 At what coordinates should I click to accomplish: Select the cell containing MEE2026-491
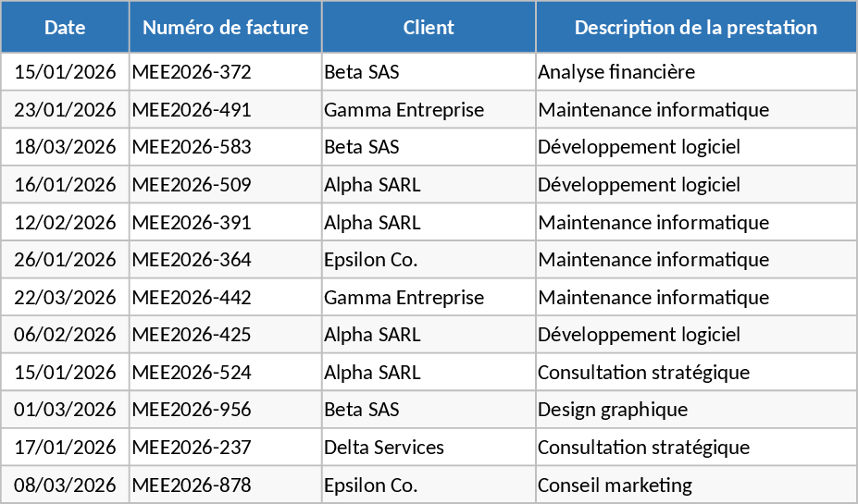point(192,110)
